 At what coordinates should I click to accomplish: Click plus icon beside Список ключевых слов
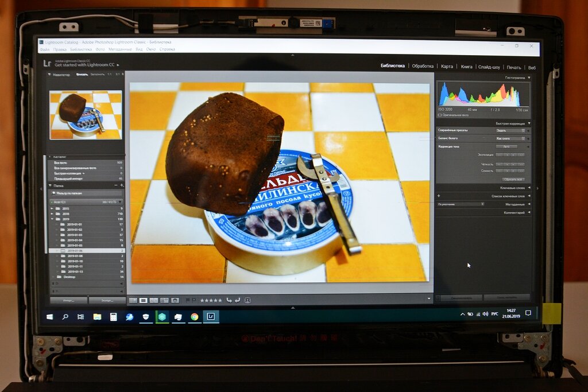pyautogui.click(x=439, y=196)
